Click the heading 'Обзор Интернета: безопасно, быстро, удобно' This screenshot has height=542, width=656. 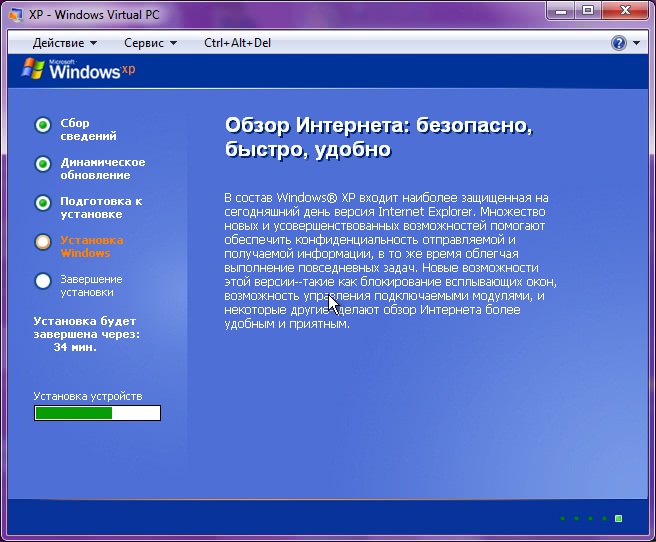click(x=379, y=137)
